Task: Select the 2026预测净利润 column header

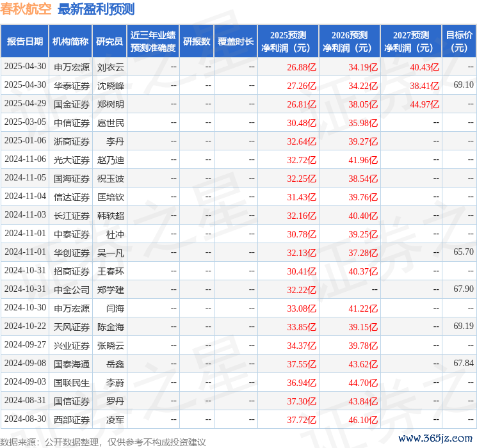Action: [x=350, y=42]
